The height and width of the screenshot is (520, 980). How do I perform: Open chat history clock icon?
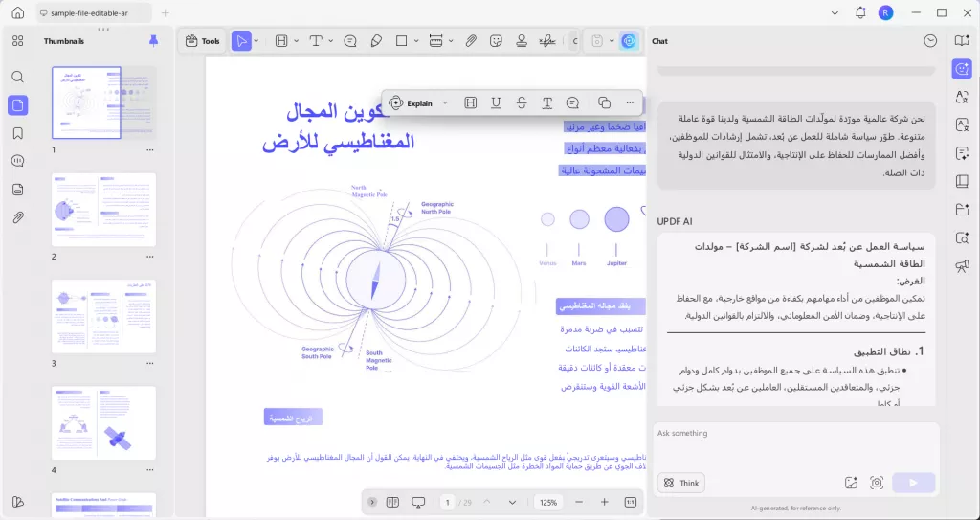pos(930,41)
